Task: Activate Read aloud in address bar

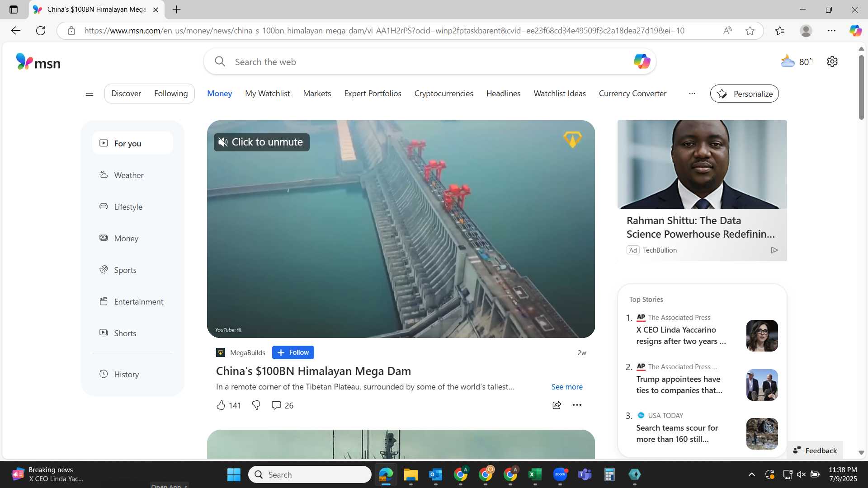Action: tap(727, 31)
